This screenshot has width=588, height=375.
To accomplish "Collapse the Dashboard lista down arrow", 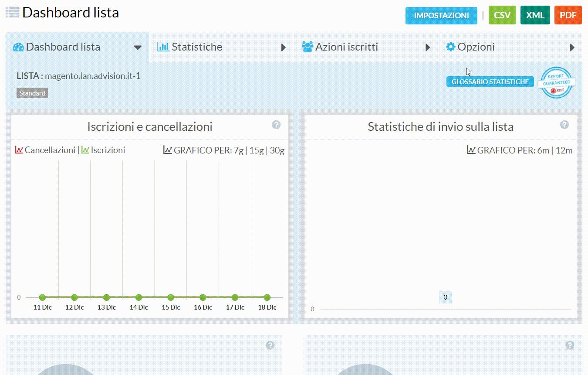I will (138, 48).
